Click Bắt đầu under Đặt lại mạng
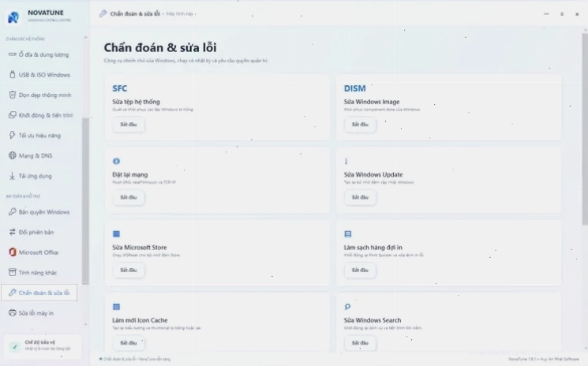The height and width of the screenshot is (366, 588). point(129,197)
